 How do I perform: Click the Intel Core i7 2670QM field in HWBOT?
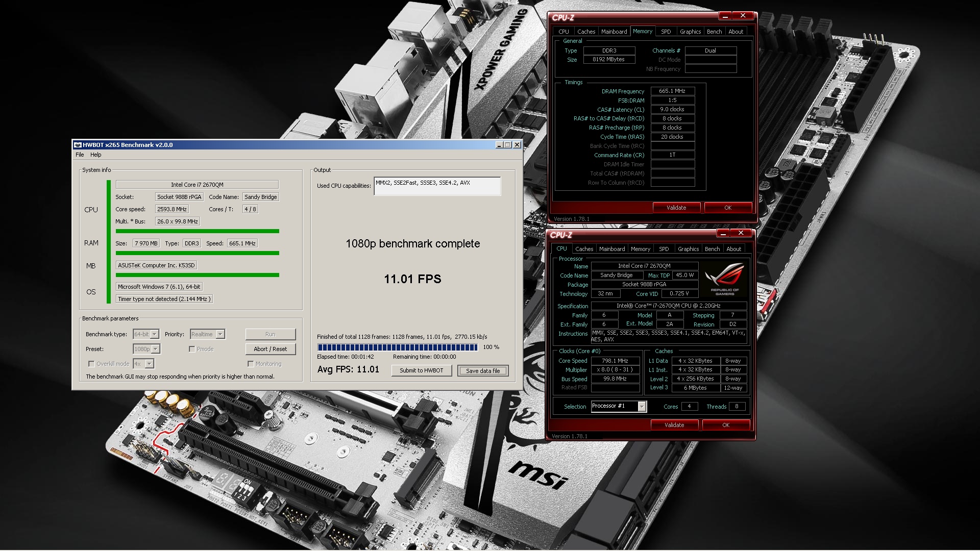pos(197,185)
